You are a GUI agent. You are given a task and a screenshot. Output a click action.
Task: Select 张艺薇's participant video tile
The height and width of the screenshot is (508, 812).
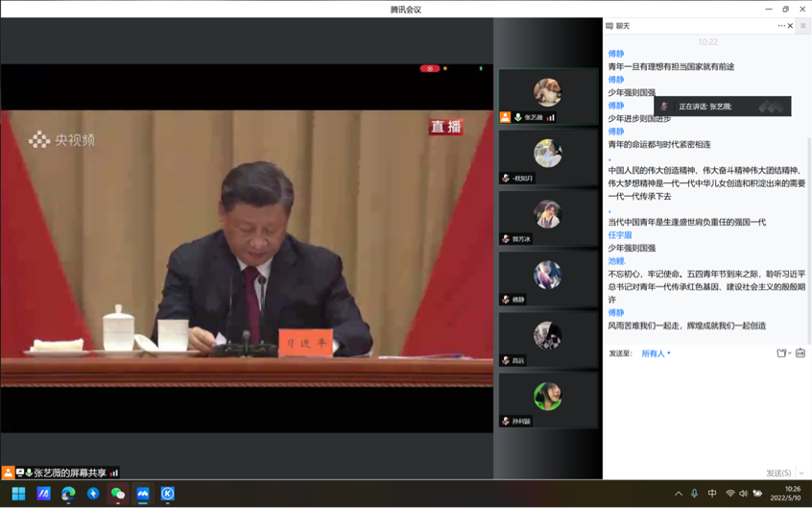click(548, 96)
